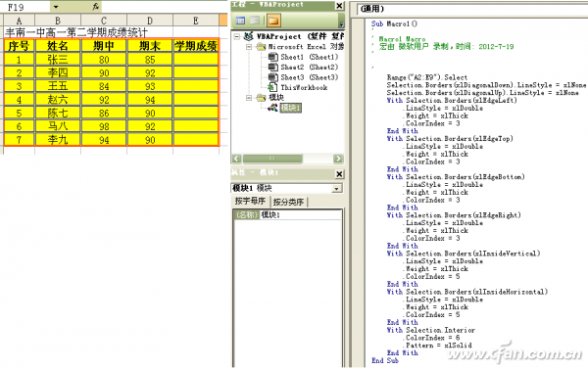This screenshot has height=370, width=588.
Task: Select Sheet3 (Sheet3) label in tree
Action: 310,77
